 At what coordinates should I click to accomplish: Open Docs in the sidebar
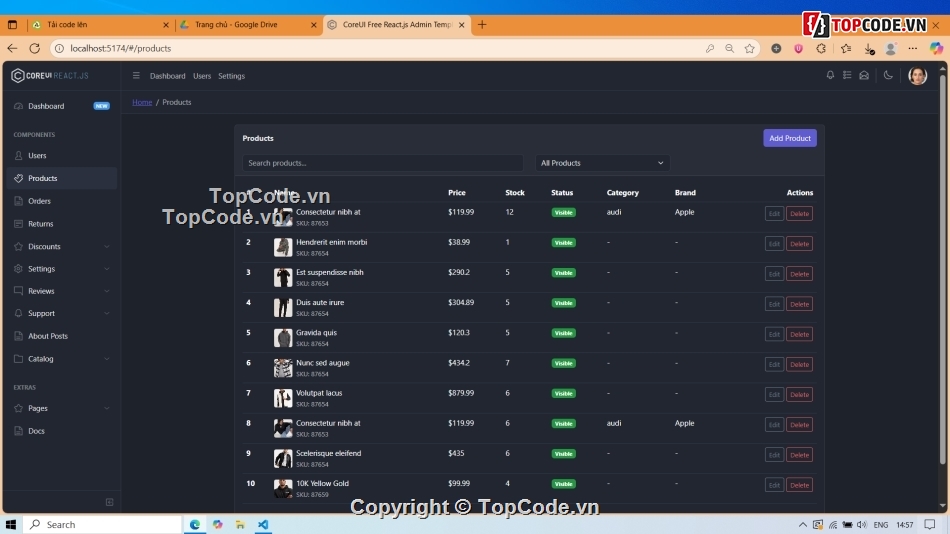click(61, 431)
